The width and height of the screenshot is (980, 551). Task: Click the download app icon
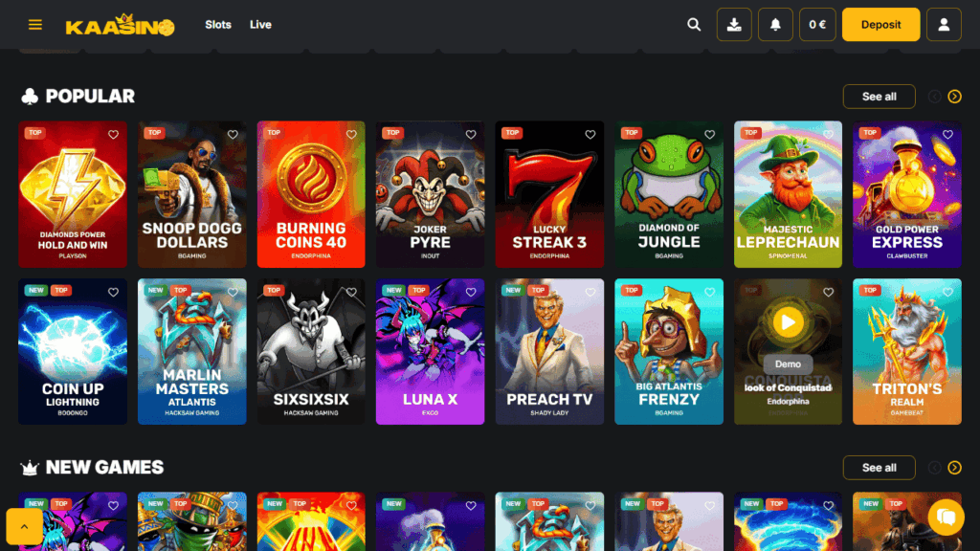(734, 24)
